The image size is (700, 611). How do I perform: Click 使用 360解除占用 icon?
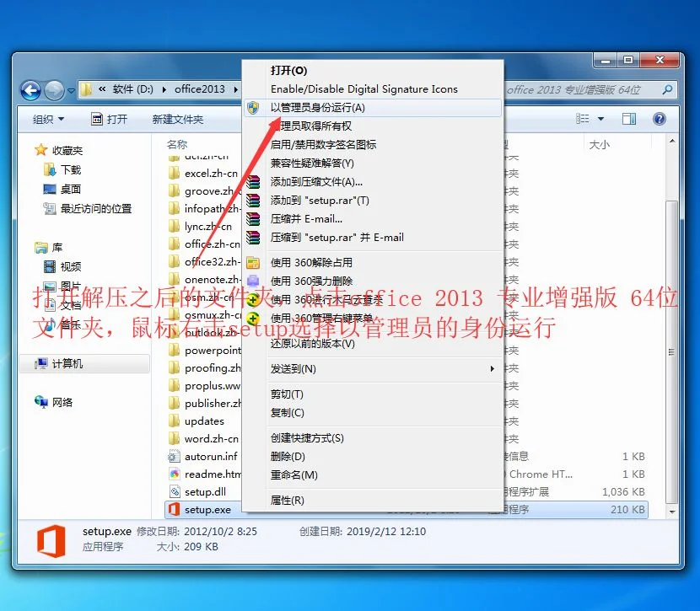click(x=253, y=263)
